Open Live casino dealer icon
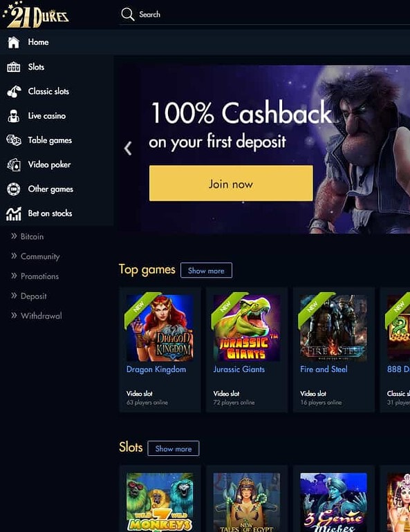Viewport: 410px width, 532px height. click(14, 116)
